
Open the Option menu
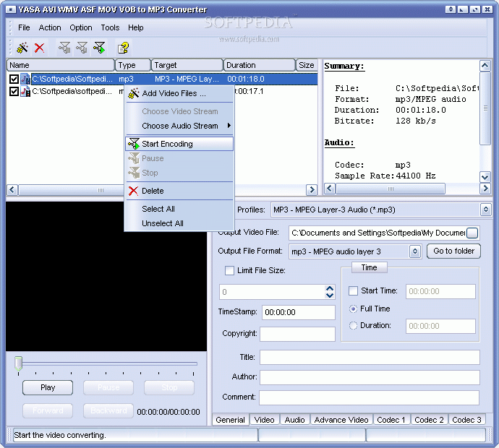[x=81, y=27]
